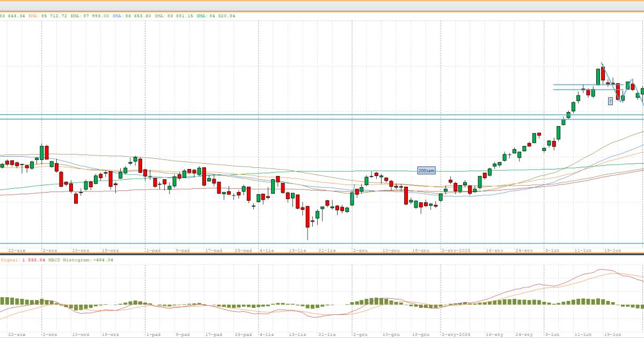Click the 1-paź date marker on time axis
Image resolution: width=644 pixels, height=338 pixels.
153,250
